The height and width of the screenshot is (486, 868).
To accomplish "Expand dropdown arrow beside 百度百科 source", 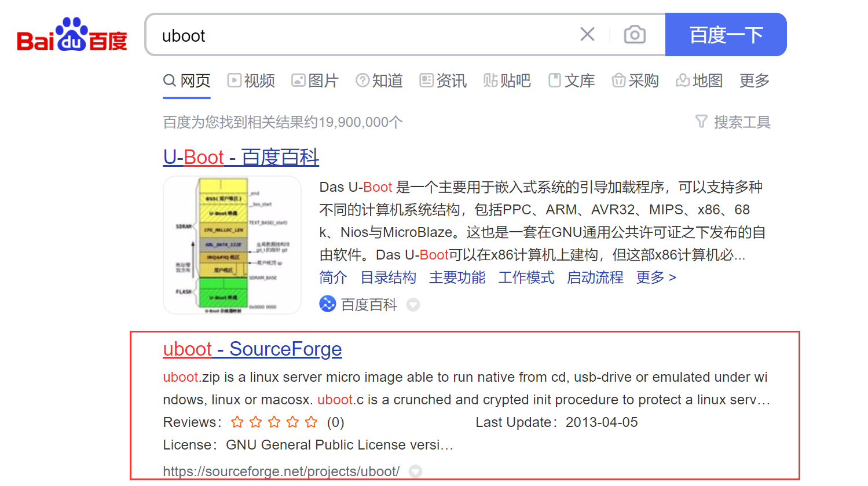I will pos(413,305).
